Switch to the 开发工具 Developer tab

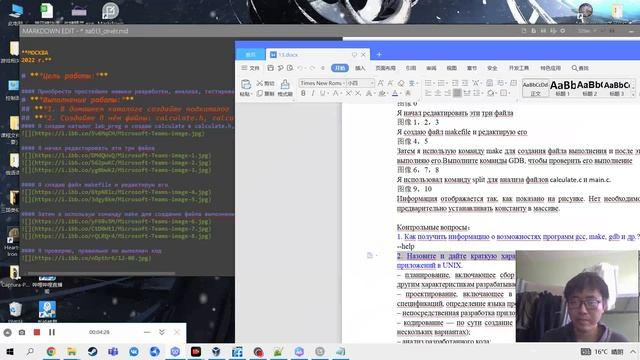click(x=519, y=68)
